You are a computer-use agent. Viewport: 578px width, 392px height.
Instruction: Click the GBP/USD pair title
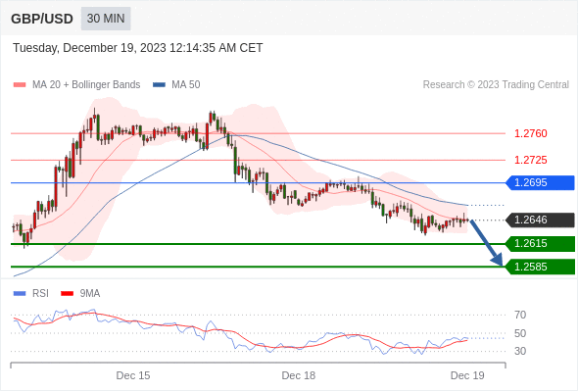pos(42,19)
